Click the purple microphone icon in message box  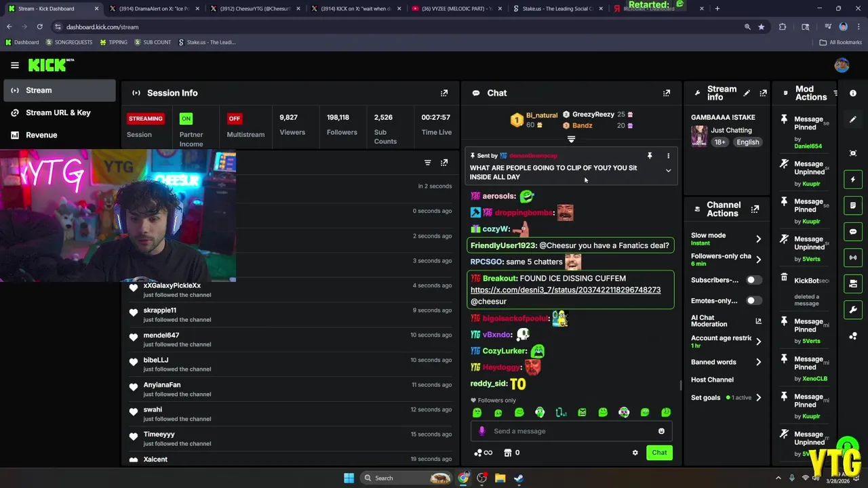click(482, 431)
